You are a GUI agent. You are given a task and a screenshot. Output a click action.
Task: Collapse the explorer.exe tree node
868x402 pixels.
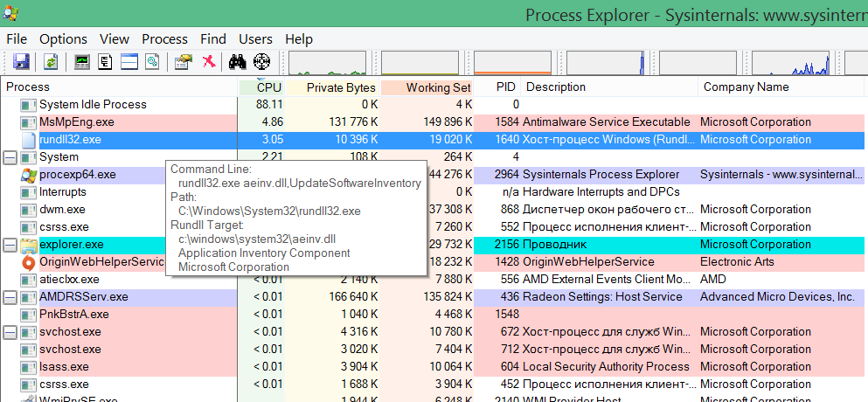(10, 245)
